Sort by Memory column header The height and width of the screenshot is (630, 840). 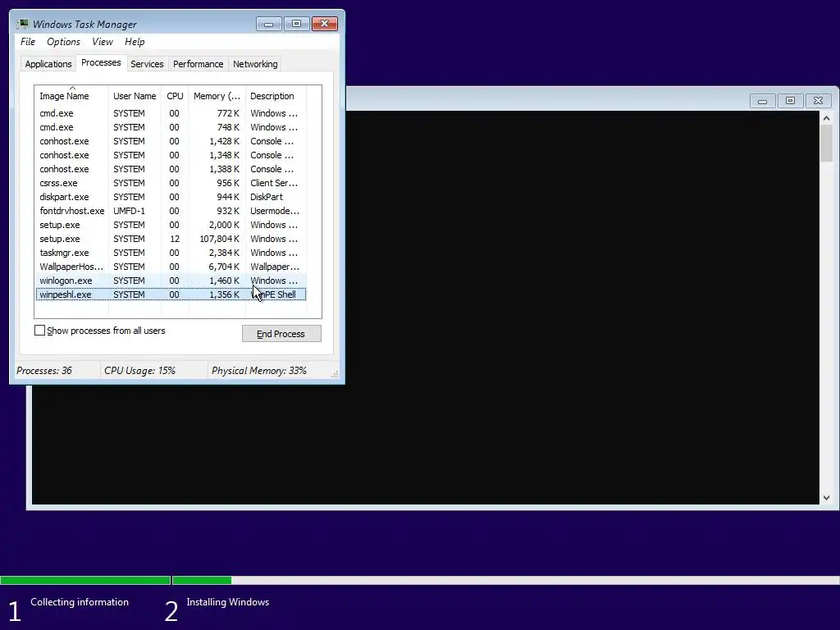coord(217,96)
